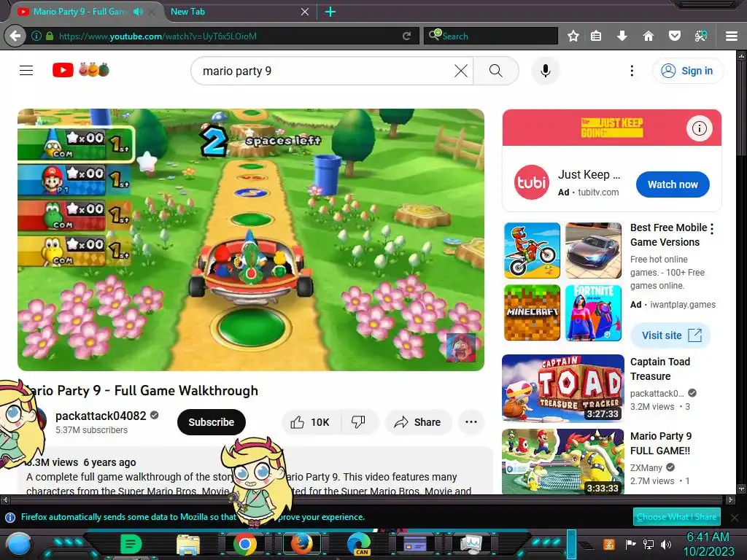The image size is (747, 560).
Task: Click the ZXMany channel name
Action: (646, 467)
